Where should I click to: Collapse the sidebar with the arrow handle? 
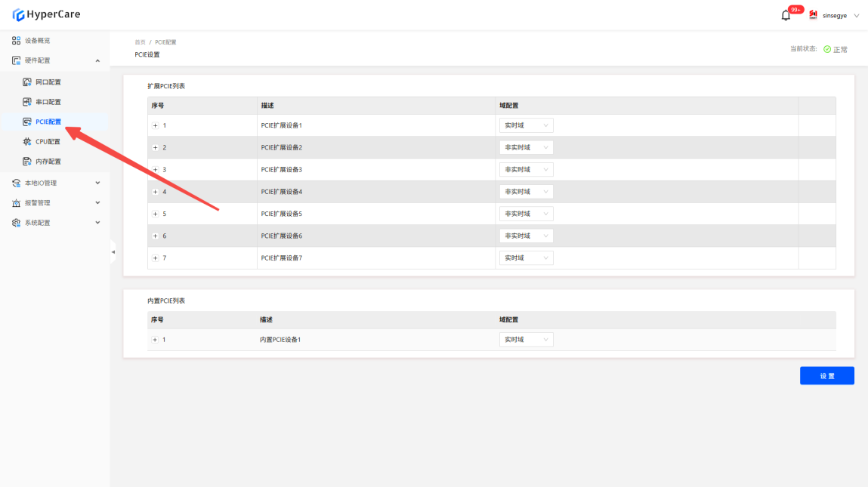pyautogui.click(x=113, y=251)
